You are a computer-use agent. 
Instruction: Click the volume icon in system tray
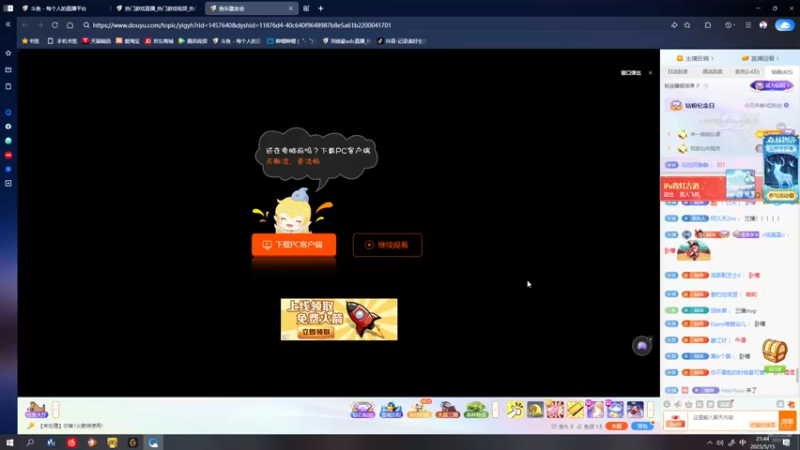[720, 443]
